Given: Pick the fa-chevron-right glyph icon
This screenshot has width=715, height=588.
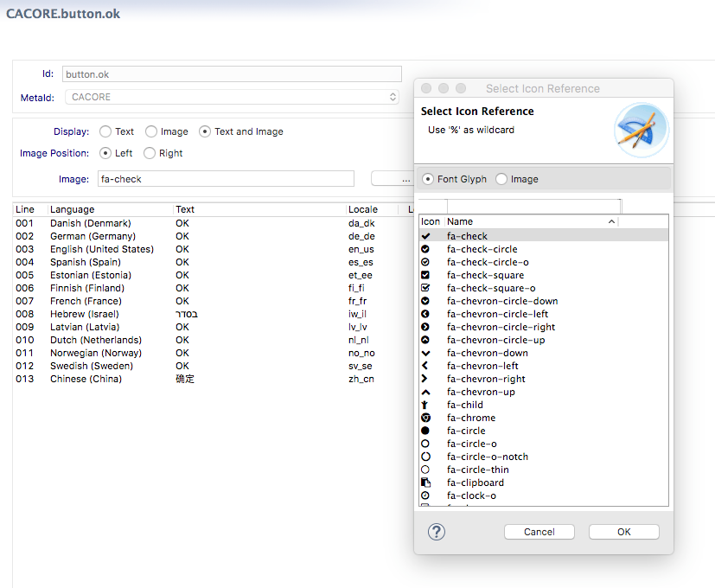Looking at the screenshot, I should [x=425, y=379].
